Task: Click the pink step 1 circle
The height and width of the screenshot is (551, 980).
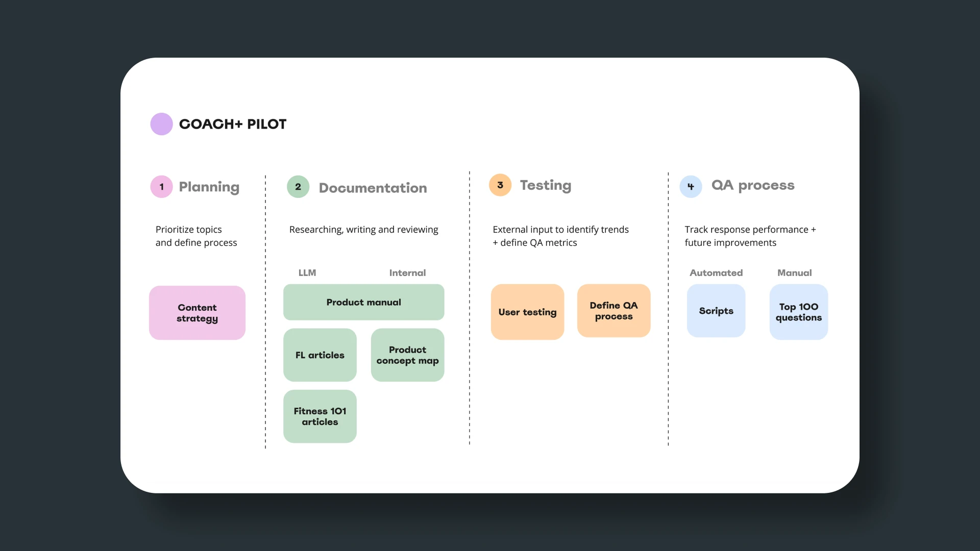Action: (161, 187)
